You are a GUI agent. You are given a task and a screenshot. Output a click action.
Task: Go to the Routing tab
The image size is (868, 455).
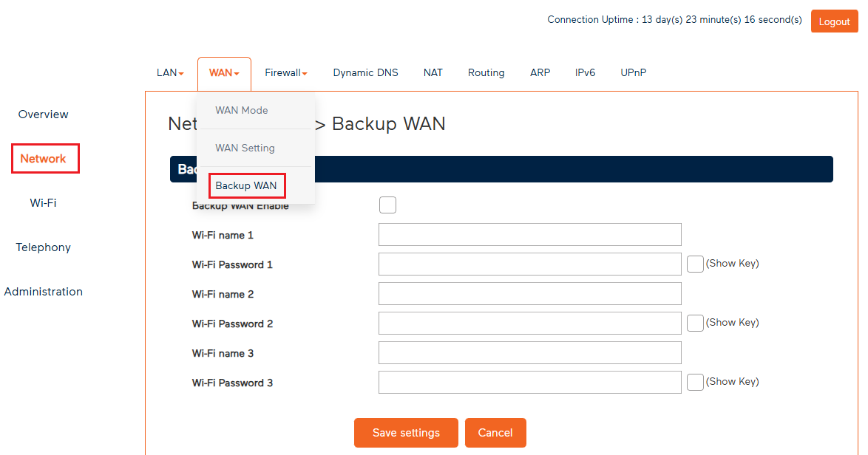click(486, 72)
